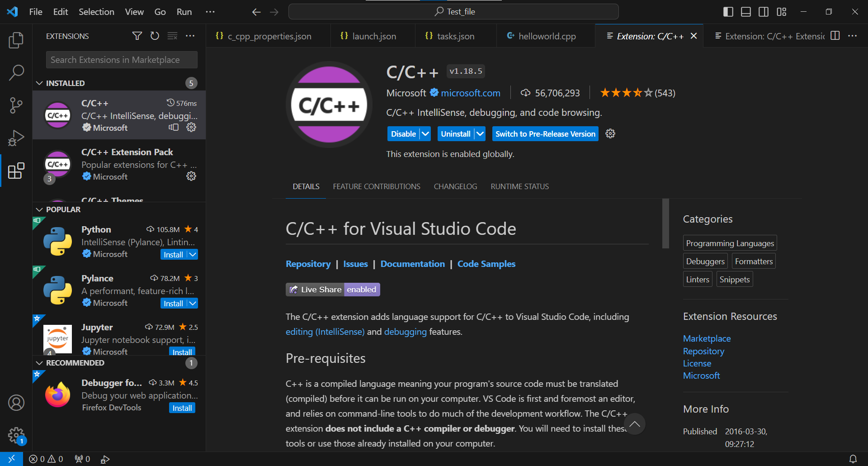Uninstall the C/C++ extension
Screen dimensions: 868x466
click(x=456, y=134)
